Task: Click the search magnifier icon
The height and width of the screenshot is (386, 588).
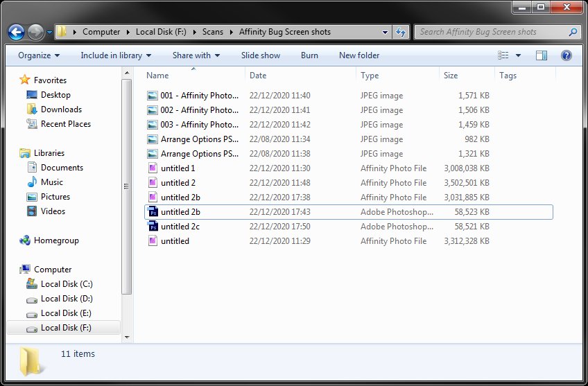Action: [573, 33]
